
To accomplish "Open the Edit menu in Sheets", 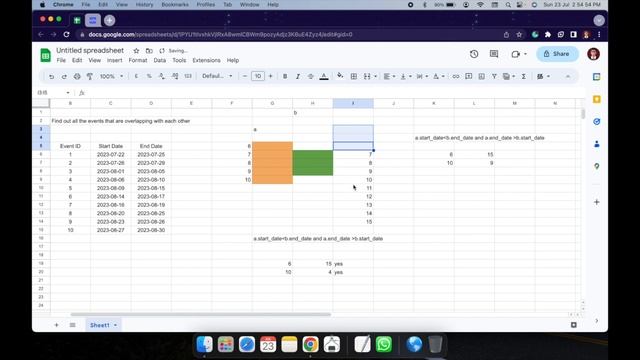I will (x=77, y=60).
